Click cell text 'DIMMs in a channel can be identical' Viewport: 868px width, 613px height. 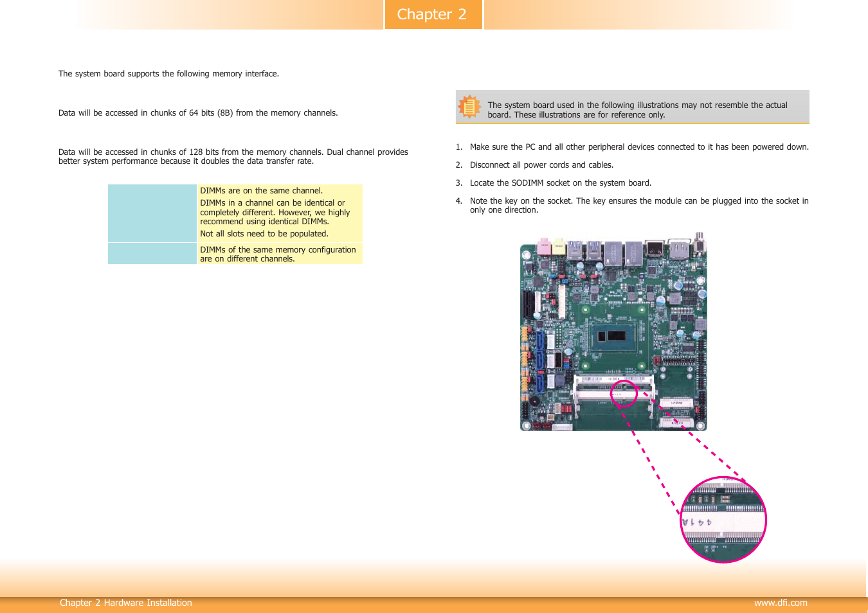pyautogui.click(x=267, y=203)
